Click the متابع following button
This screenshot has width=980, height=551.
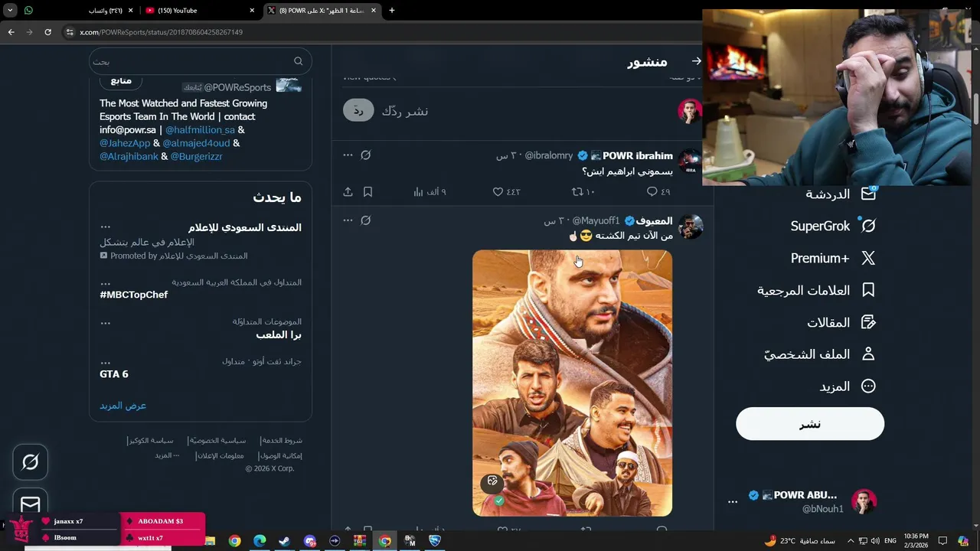[x=121, y=80]
